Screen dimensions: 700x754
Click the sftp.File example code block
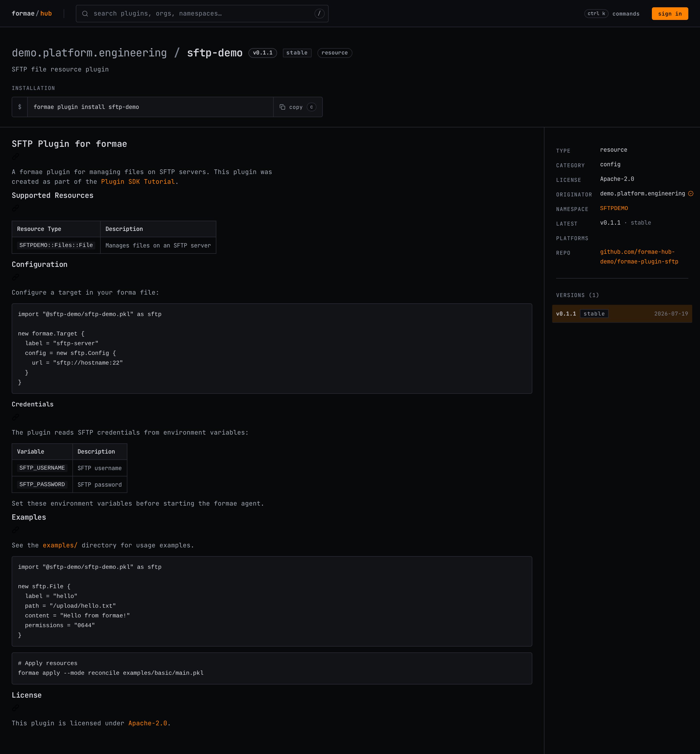(271, 601)
